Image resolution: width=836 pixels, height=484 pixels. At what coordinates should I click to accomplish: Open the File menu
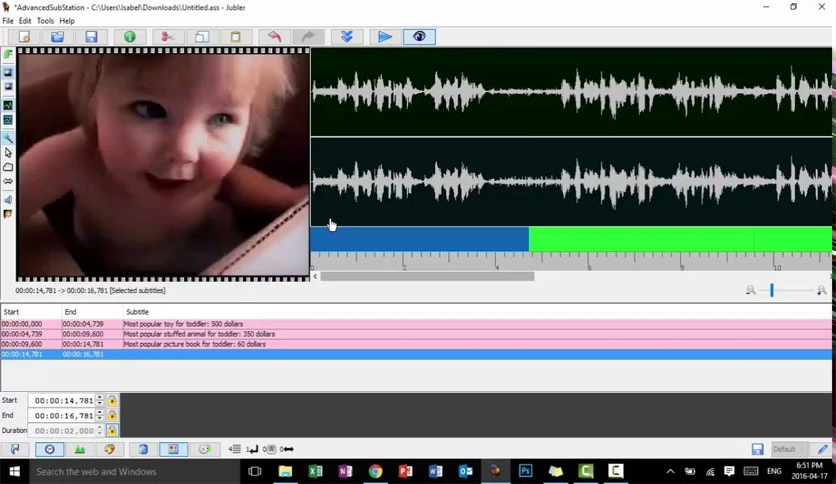point(8,21)
